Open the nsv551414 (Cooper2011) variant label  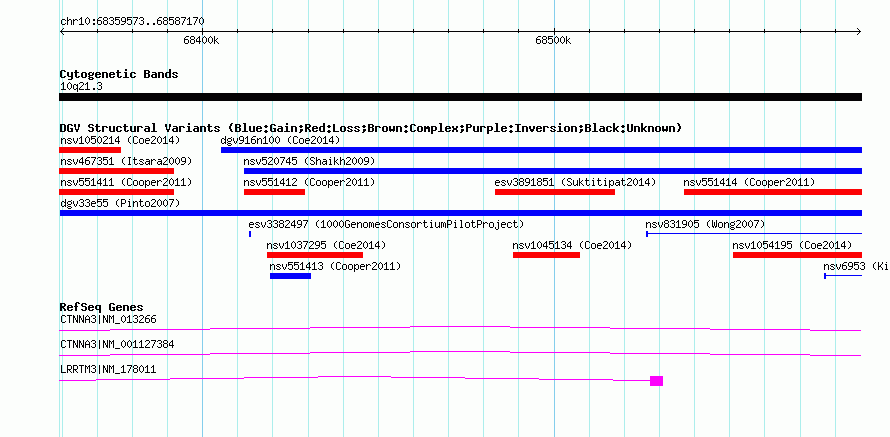[749, 182]
